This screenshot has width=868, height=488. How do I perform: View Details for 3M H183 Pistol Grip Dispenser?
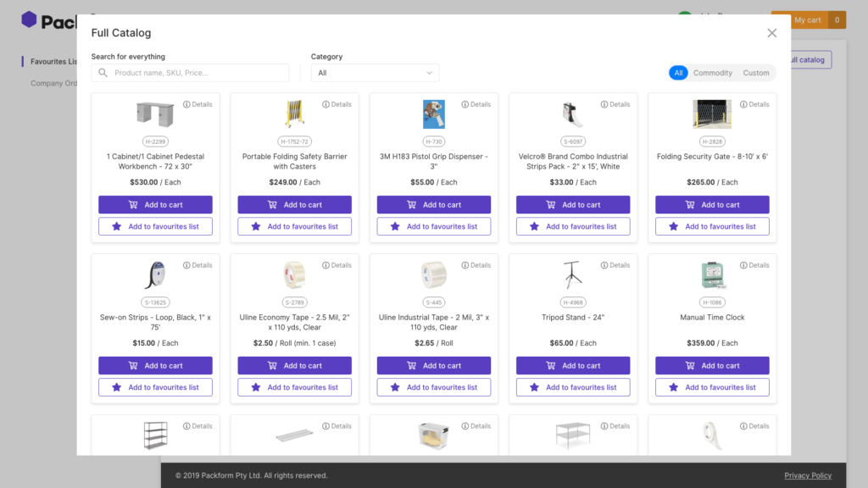point(476,104)
